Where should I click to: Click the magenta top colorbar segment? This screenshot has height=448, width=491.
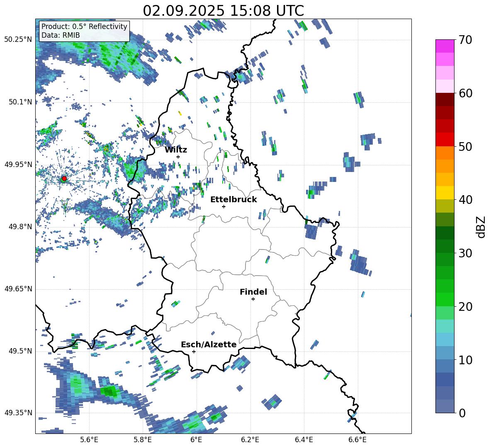point(445,46)
